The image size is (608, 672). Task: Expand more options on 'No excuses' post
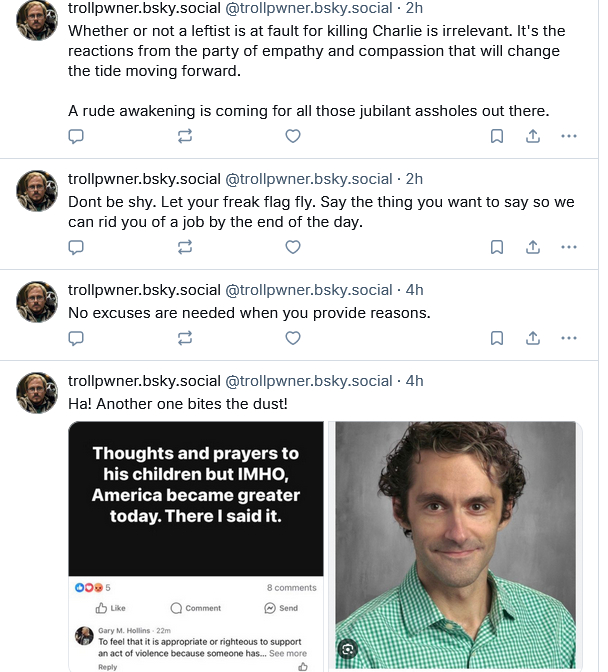point(569,338)
